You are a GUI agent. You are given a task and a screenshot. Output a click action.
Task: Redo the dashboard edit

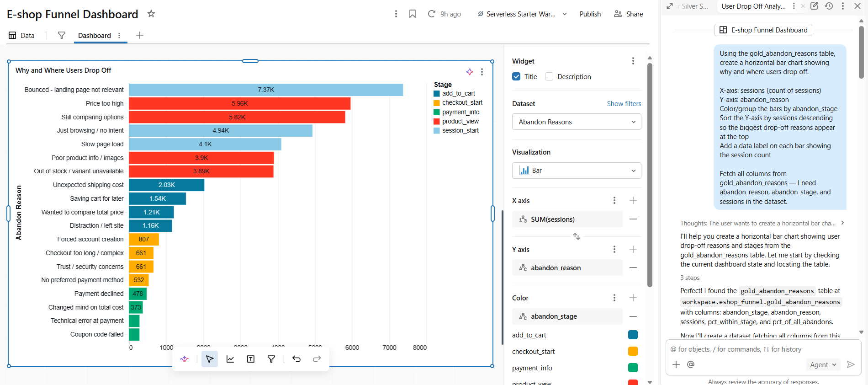click(x=317, y=359)
